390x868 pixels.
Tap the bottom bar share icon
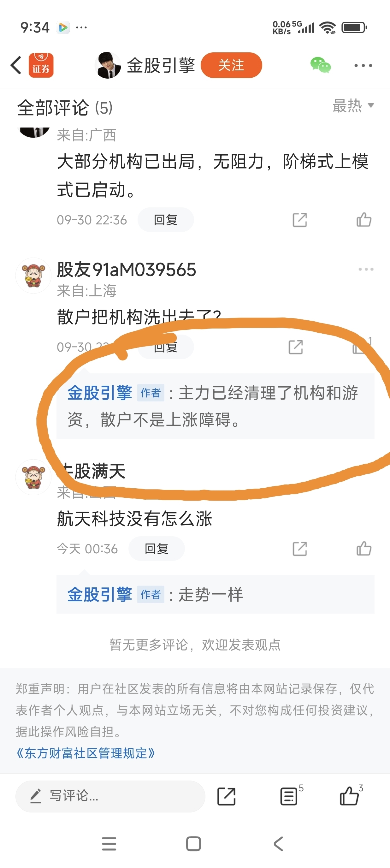click(226, 796)
